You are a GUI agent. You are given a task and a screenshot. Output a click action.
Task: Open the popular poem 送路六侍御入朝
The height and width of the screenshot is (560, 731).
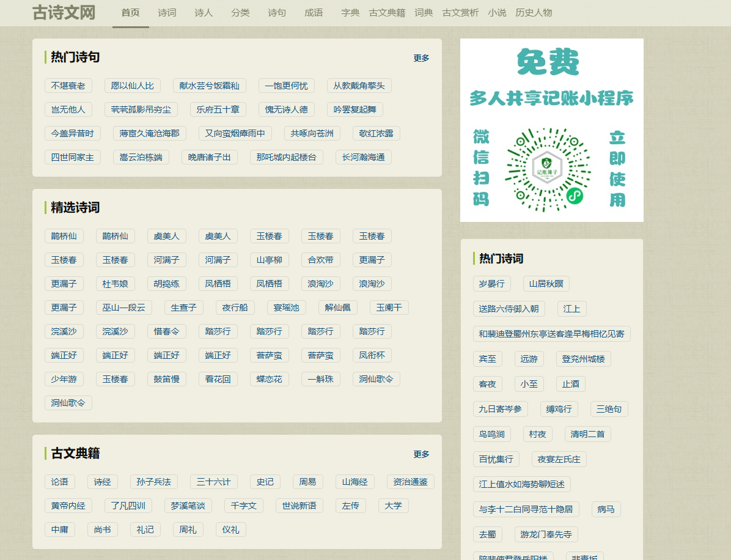tap(509, 309)
